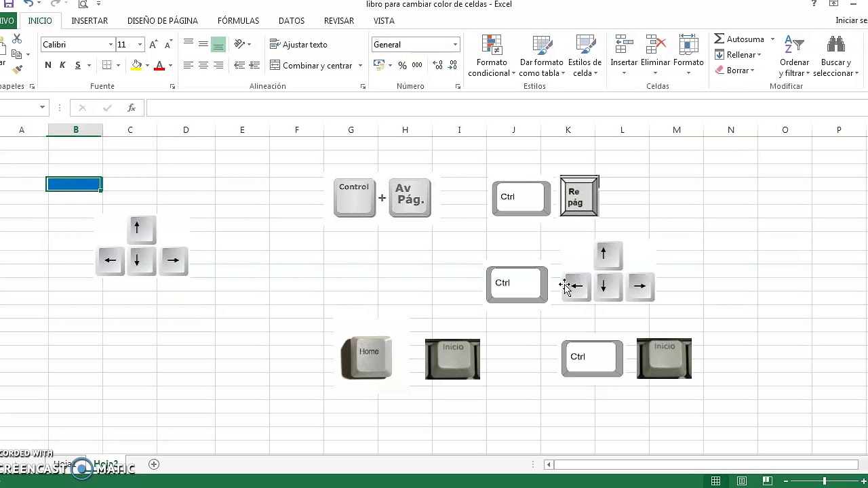The width and height of the screenshot is (868, 488).
Task: Apply red font color
Action: (x=159, y=65)
